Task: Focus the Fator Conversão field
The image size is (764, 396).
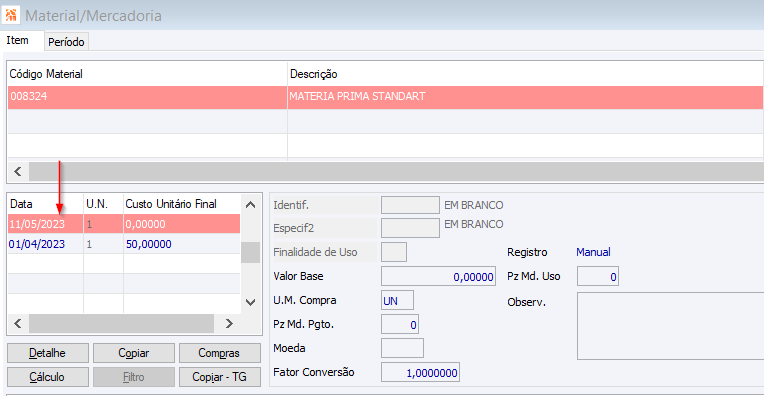Action: point(420,373)
